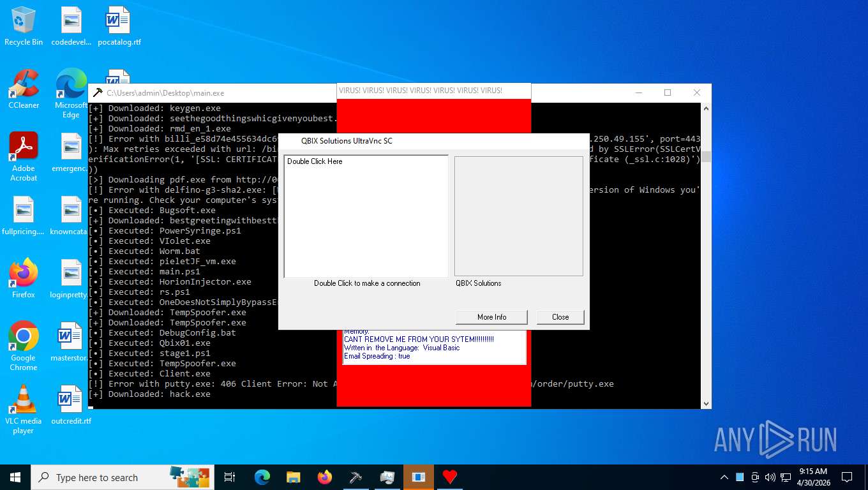
Task: Click 'Executed: PowerSyringe.ps1' console line
Action: point(165,231)
